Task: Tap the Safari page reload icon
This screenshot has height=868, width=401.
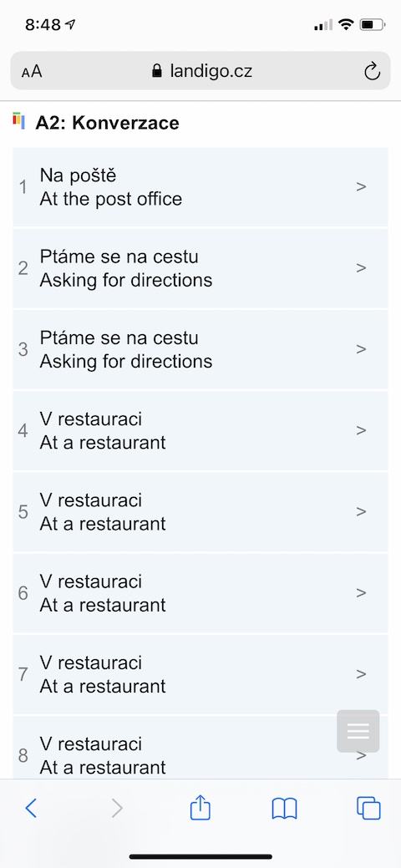Action: (372, 71)
